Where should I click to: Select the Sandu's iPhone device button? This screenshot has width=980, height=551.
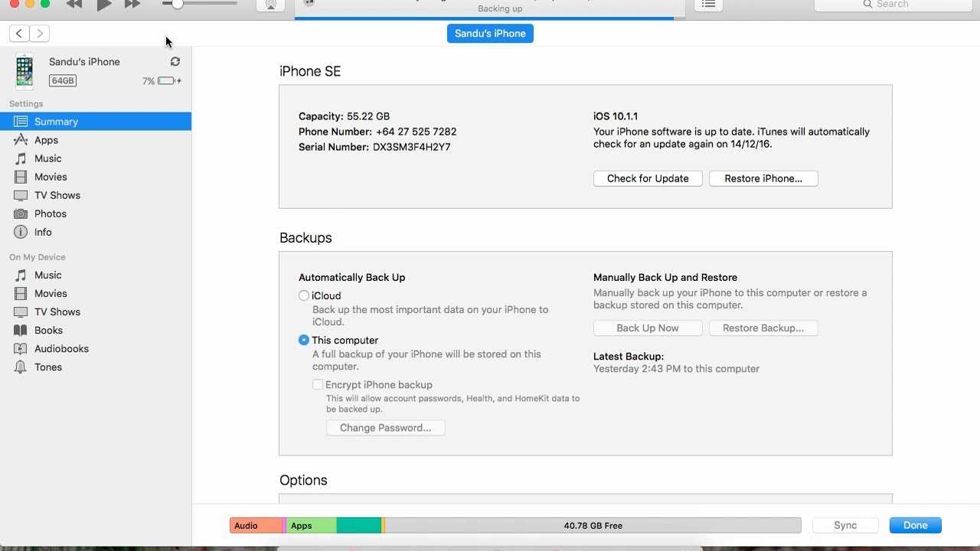click(490, 34)
